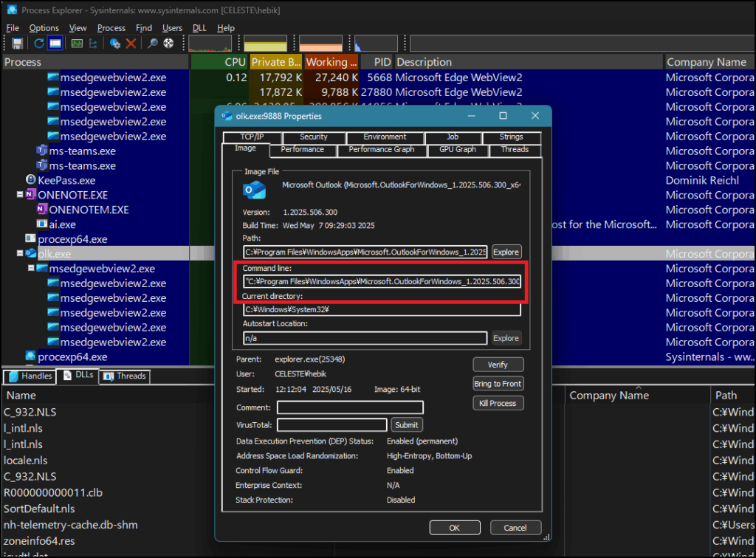The image size is (756, 558).
Task: Open System Information from the toolbar graph icon
Action: (x=77, y=44)
